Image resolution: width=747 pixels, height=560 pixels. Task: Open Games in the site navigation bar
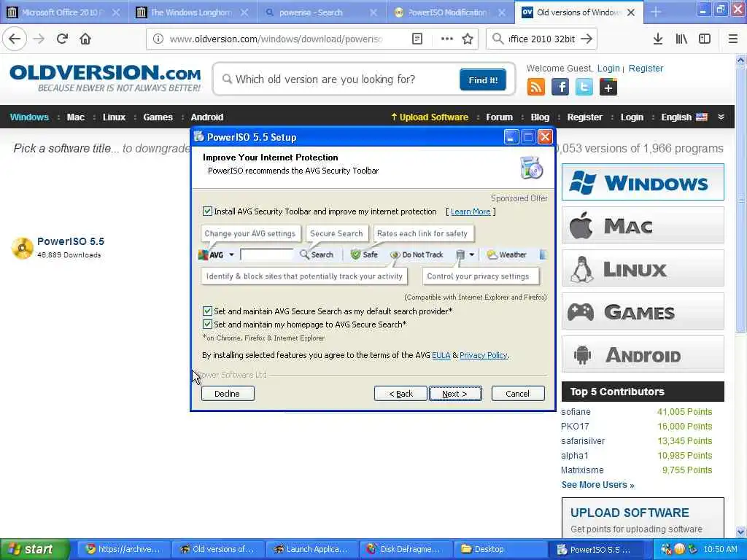coord(158,117)
